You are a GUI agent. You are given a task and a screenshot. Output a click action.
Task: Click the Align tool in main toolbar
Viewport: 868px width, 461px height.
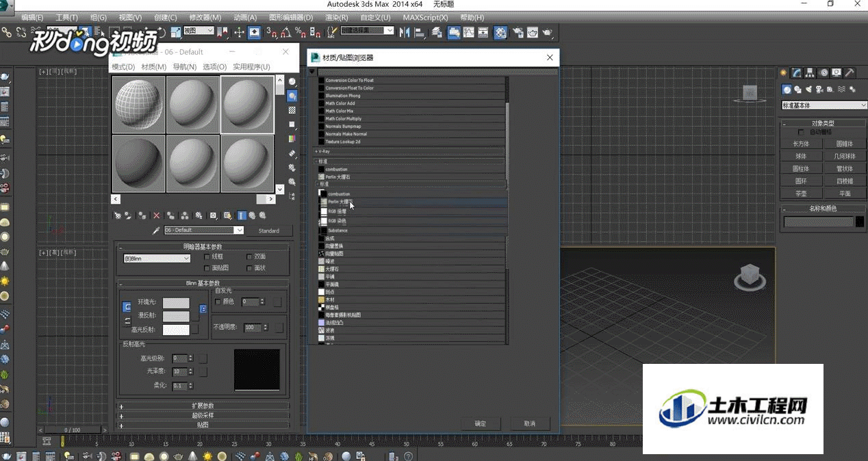[x=418, y=31]
